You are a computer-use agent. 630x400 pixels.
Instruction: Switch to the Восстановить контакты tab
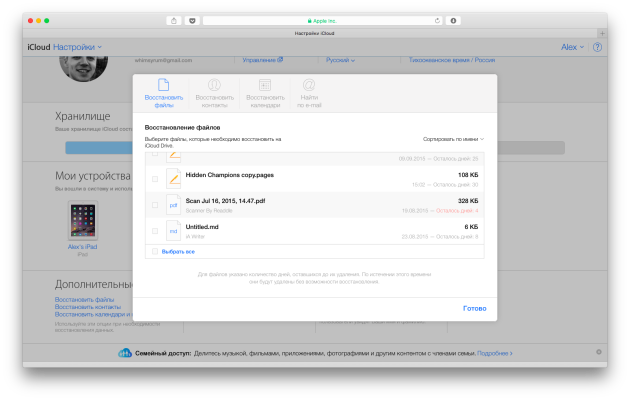coord(212,92)
